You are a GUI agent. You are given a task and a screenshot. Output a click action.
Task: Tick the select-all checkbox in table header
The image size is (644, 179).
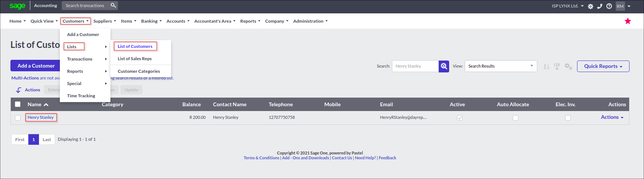tap(17, 104)
